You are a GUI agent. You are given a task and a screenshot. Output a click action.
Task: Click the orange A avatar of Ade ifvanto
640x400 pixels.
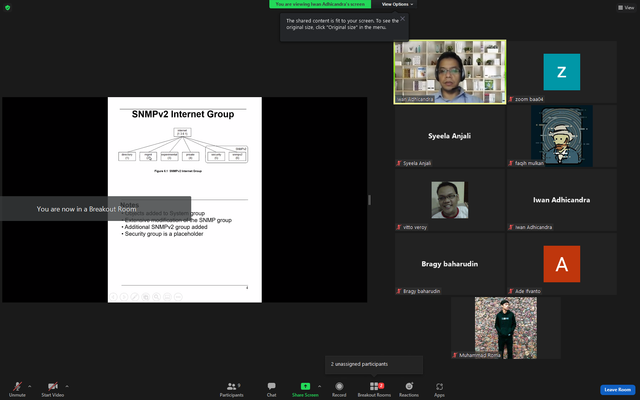562,264
